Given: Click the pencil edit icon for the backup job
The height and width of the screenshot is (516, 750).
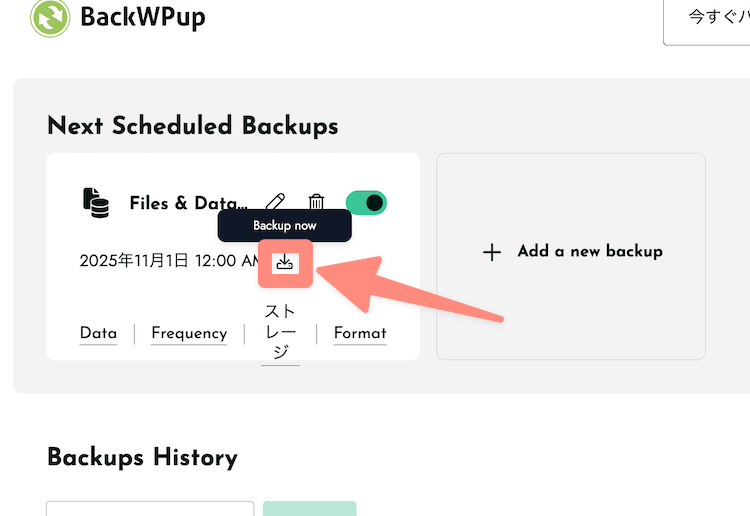Looking at the screenshot, I should (x=277, y=203).
